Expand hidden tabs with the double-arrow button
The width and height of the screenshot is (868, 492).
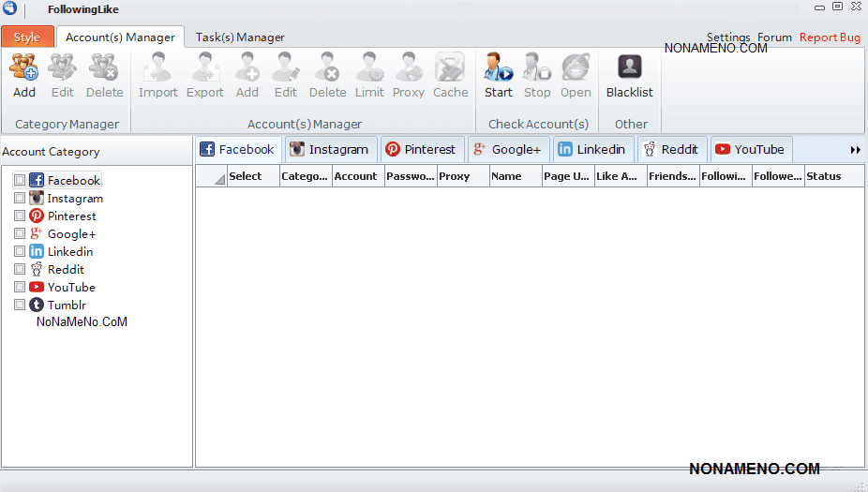(x=855, y=150)
